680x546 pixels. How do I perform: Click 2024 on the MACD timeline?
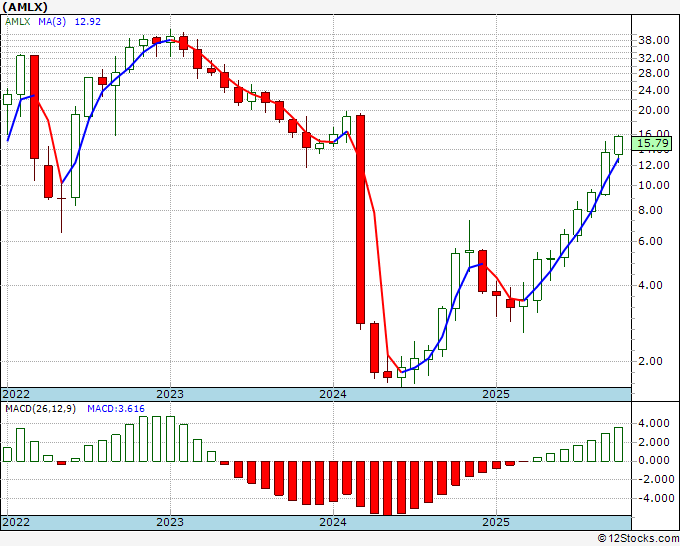click(333, 522)
